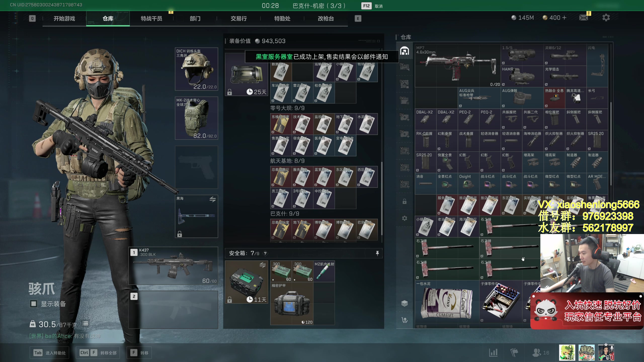
Task: Click the warehouse auto-organize icon
Action: [405, 320]
